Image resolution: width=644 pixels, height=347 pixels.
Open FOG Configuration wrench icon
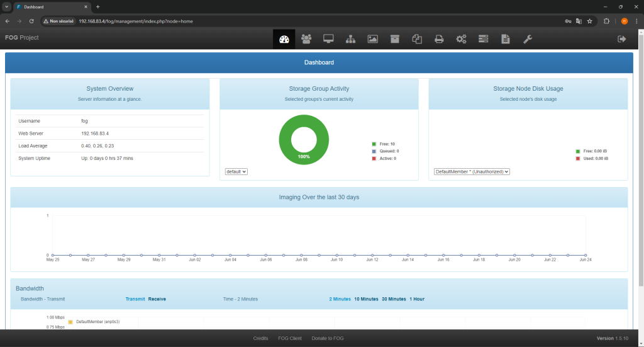[x=527, y=39]
